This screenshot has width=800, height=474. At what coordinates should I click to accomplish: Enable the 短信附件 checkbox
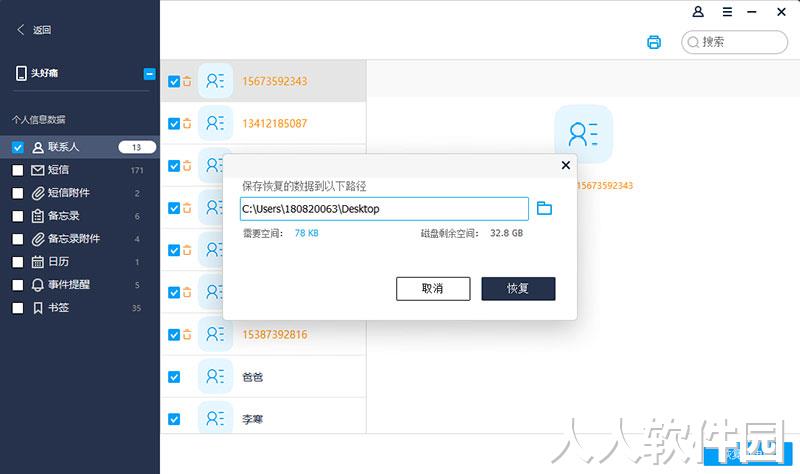18,193
